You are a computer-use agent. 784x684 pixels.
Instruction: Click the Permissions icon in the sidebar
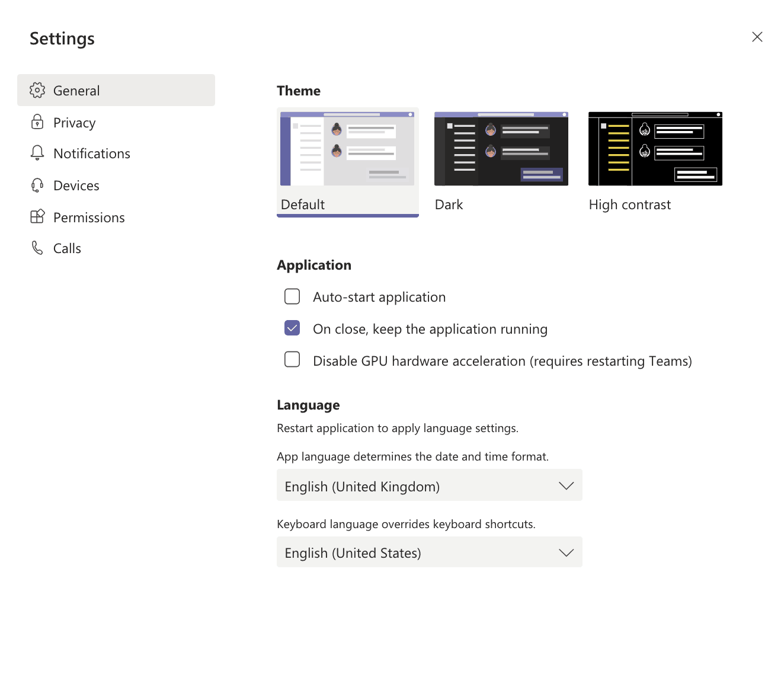tap(37, 217)
